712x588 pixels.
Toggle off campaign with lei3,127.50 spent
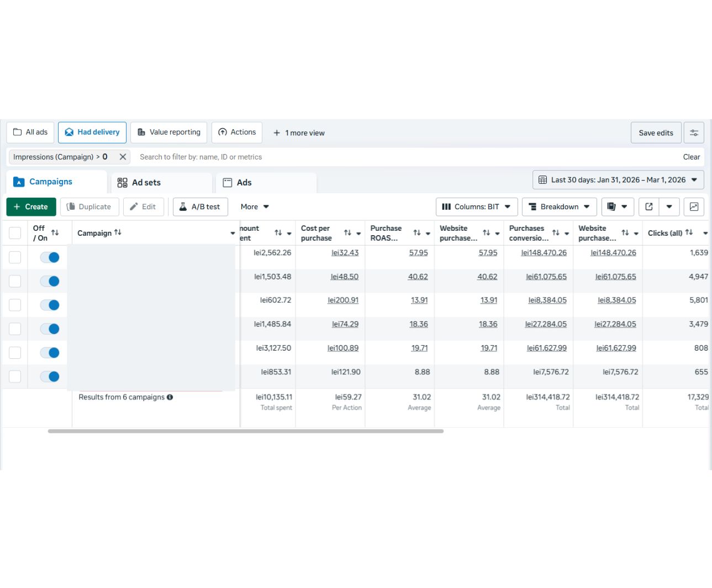click(50, 352)
